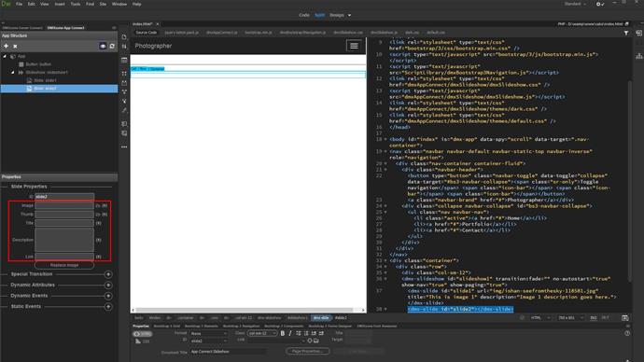Expand the Dynamic Attributes section
644x362 pixels.
pos(108,285)
